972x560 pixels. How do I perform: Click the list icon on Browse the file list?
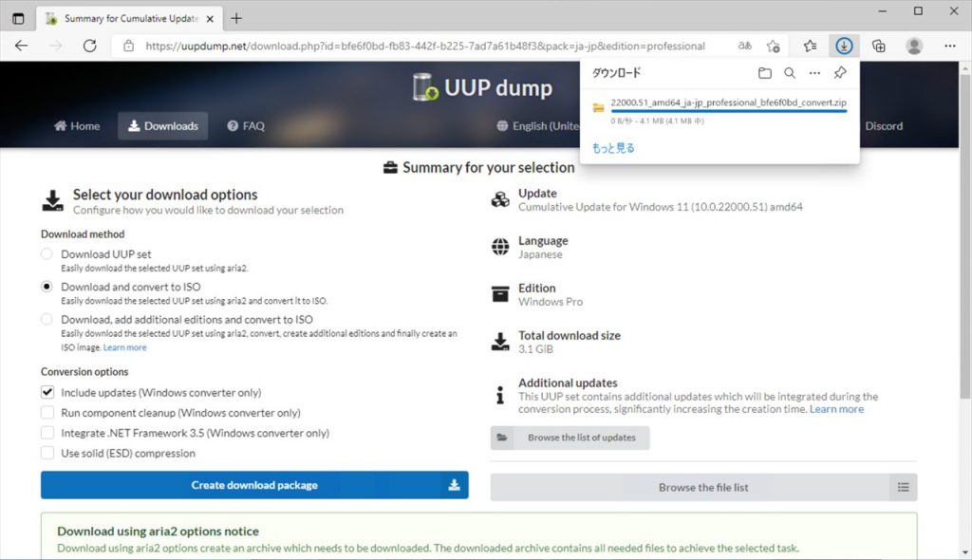tap(904, 488)
